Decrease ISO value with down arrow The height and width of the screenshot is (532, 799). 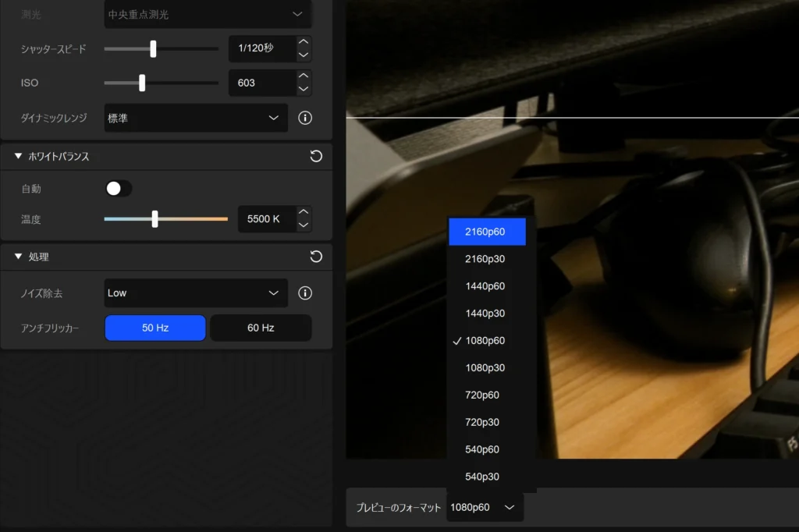tap(304, 89)
